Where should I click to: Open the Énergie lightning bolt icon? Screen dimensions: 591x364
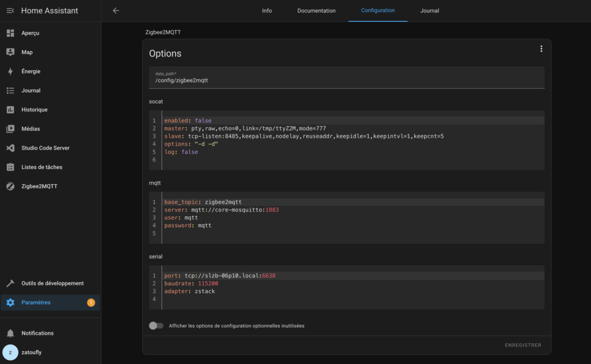click(x=10, y=71)
